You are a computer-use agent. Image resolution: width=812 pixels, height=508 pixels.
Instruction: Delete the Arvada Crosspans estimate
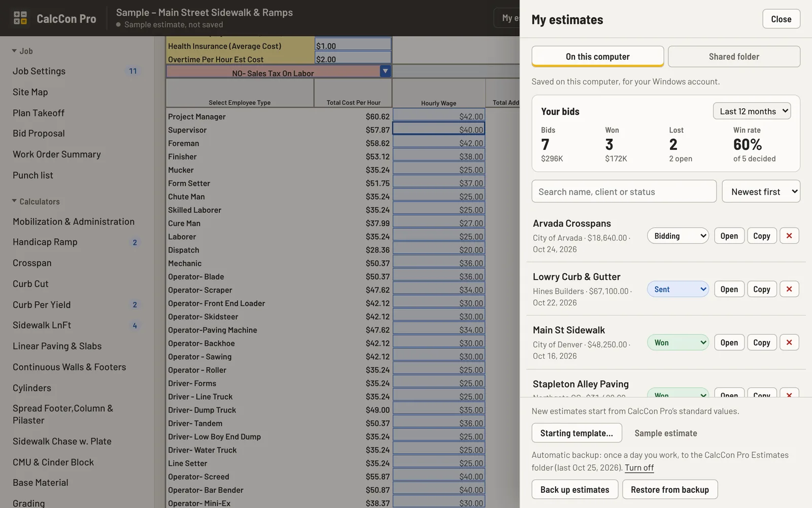coord(789,236)
